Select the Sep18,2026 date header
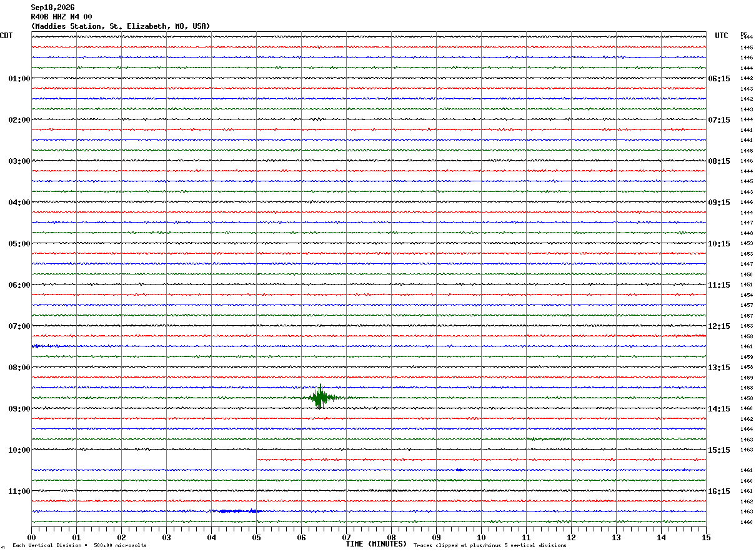This screenshot has width=756, height=554. click(52, 8)
